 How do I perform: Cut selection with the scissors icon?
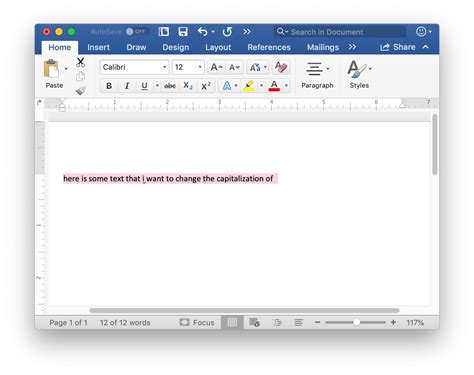(x=80, y=62)
